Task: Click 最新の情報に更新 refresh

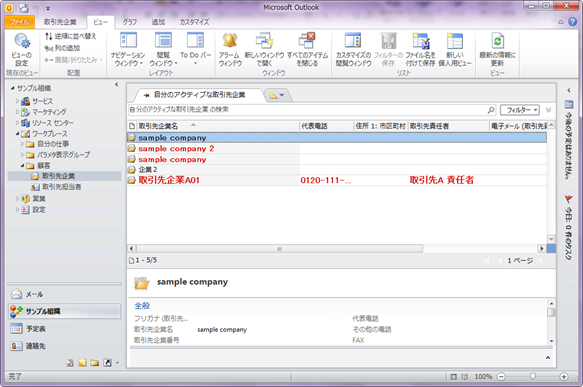Action: pos(497,50)
